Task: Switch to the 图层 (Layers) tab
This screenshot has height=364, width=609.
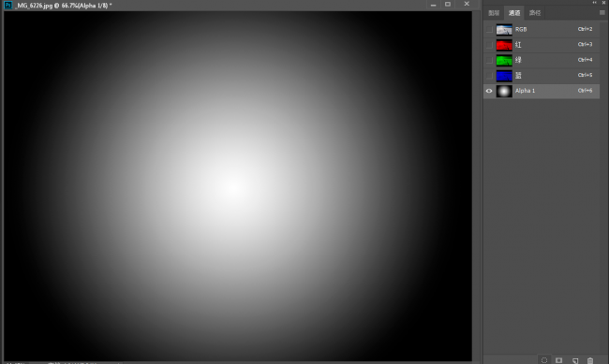Action: pos(494,13)
